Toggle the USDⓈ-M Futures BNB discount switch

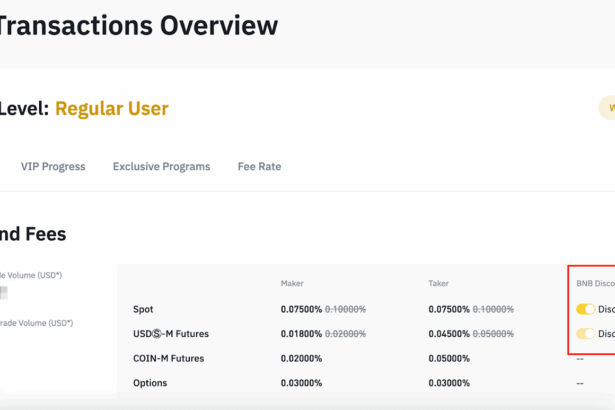585,334
